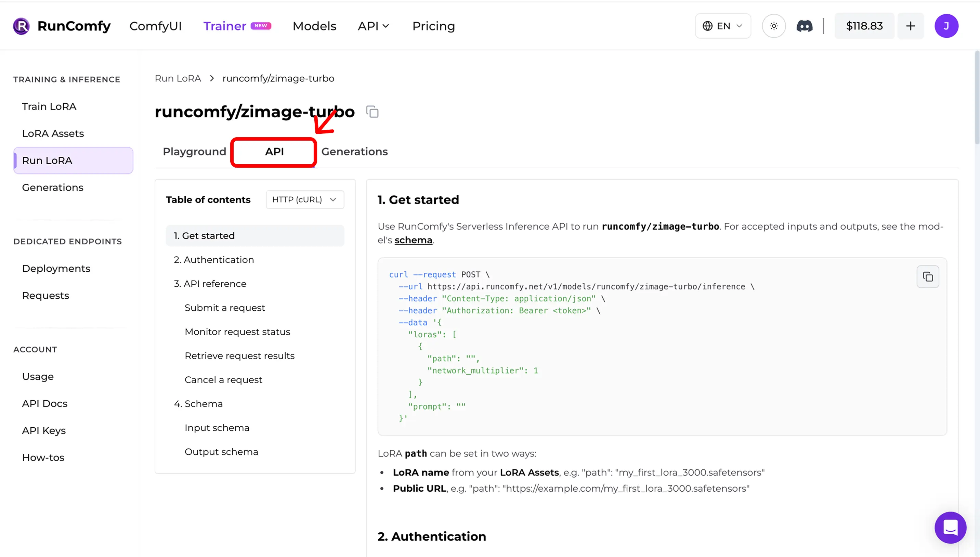Copy the runcomfy/zimage-turbo model name
980x557 pixels.
(x=372, y=112)
